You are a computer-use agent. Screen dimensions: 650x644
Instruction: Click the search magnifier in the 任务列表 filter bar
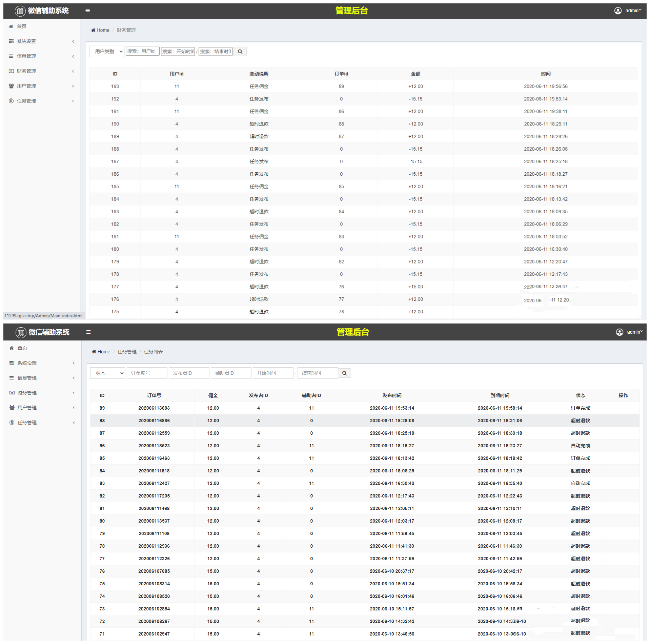click(x=344, y=373)
